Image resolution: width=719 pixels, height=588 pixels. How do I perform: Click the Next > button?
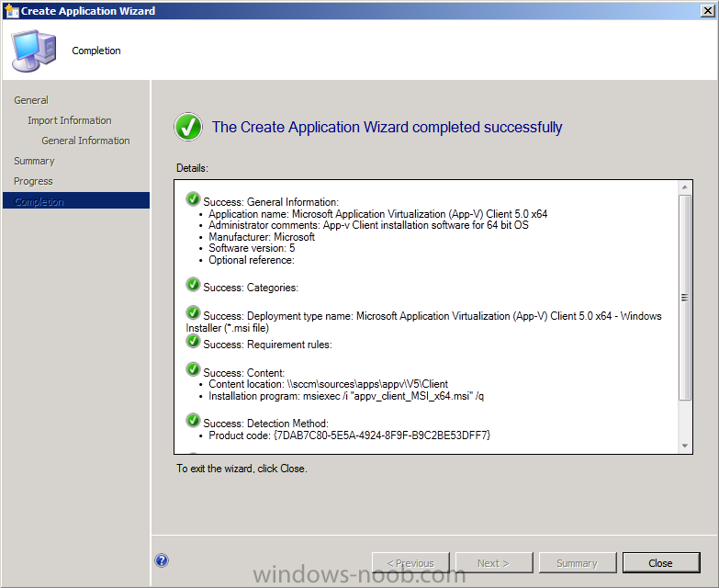click(x=494, y=563)
